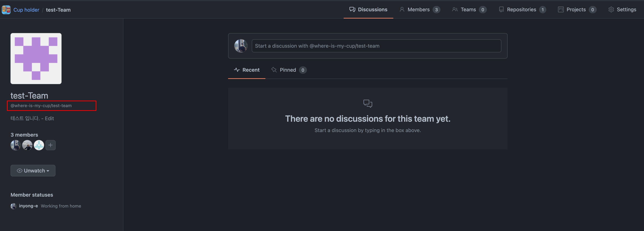This screenshot has height=231, width=644.
Task: Click the Cup holder organization avatar icon
Action: (x=6, y=10)
